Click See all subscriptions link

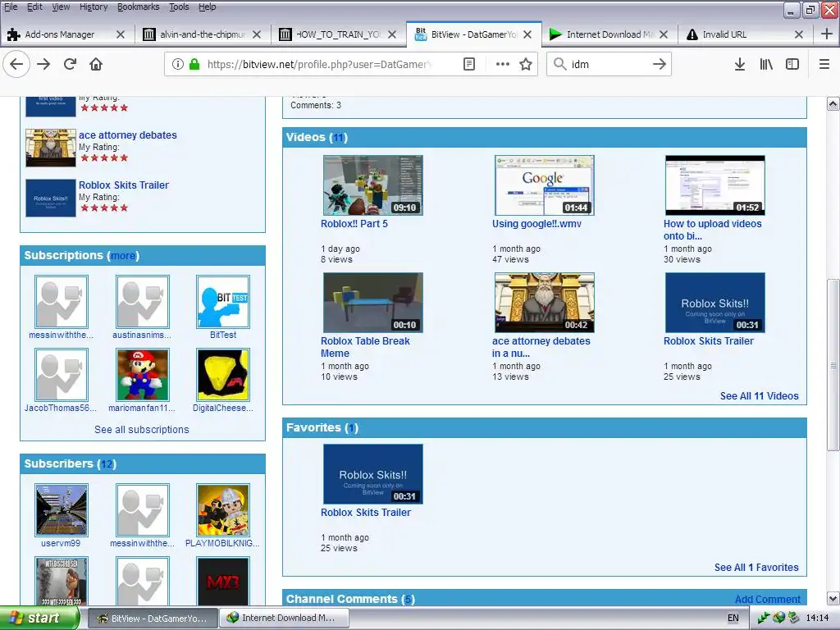click(x=141, y=430)
